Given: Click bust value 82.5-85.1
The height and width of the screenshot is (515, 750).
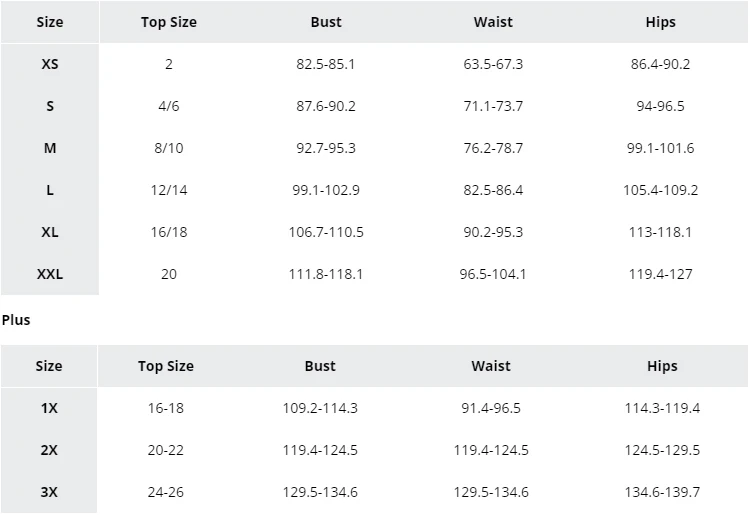Looking at the screenshot, I should [326, 64].
